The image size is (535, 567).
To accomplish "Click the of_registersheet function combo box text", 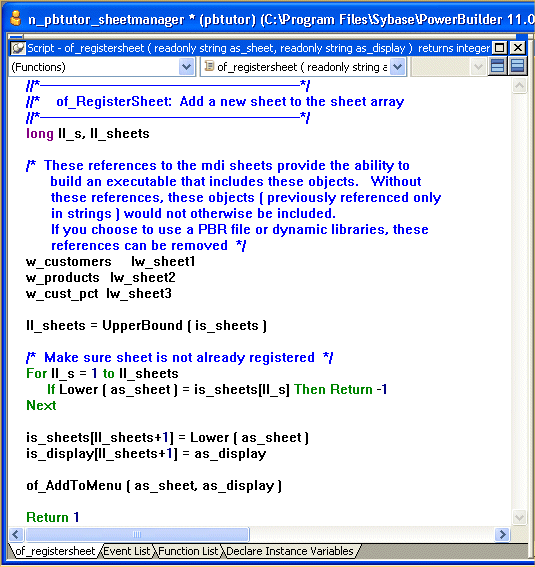I will coord(302,67).
